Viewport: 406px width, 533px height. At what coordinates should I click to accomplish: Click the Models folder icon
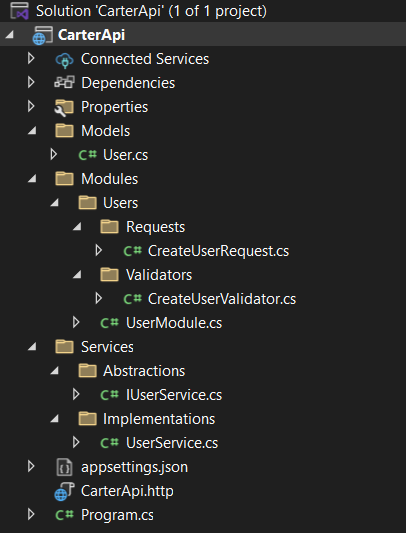coord(64,131)
